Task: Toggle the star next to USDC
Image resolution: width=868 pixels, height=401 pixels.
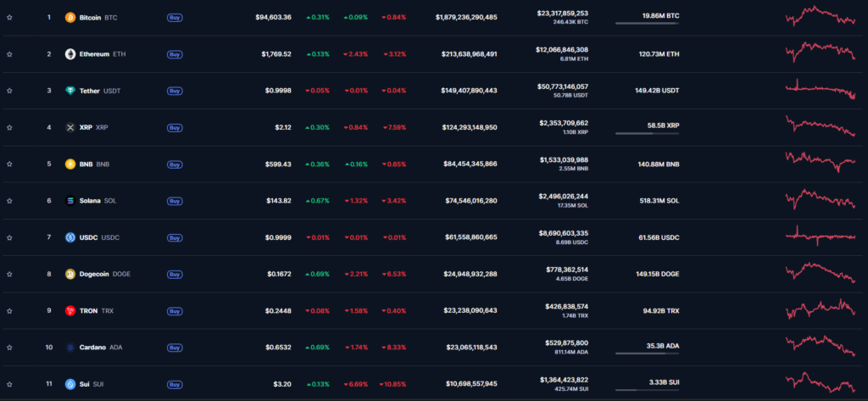Action: coord(9,237)
